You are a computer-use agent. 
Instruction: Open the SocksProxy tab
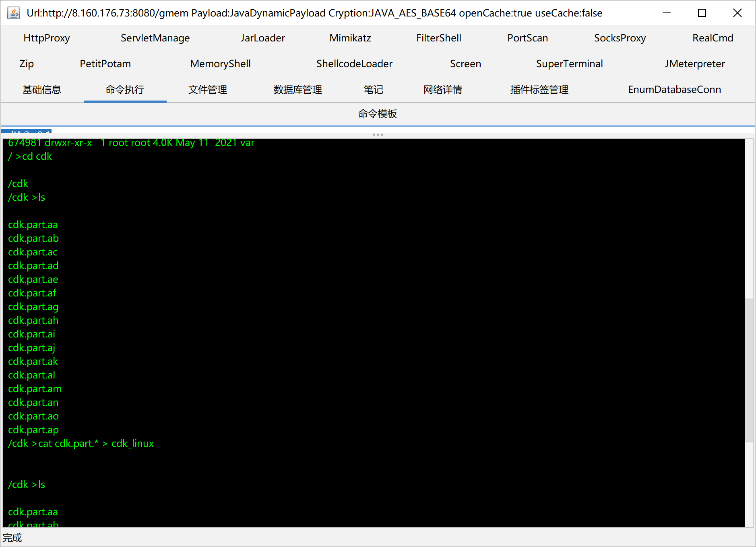(620, 38)
